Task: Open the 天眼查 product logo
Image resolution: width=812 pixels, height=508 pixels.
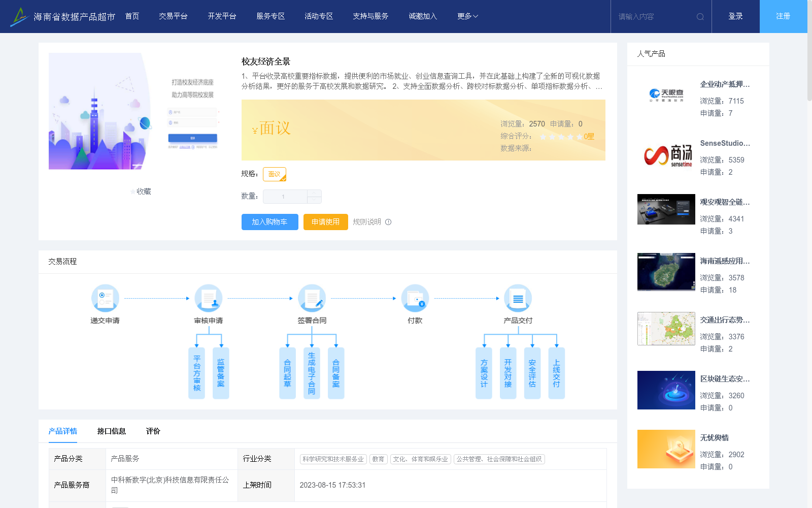Action: click(x=666, y=96)
